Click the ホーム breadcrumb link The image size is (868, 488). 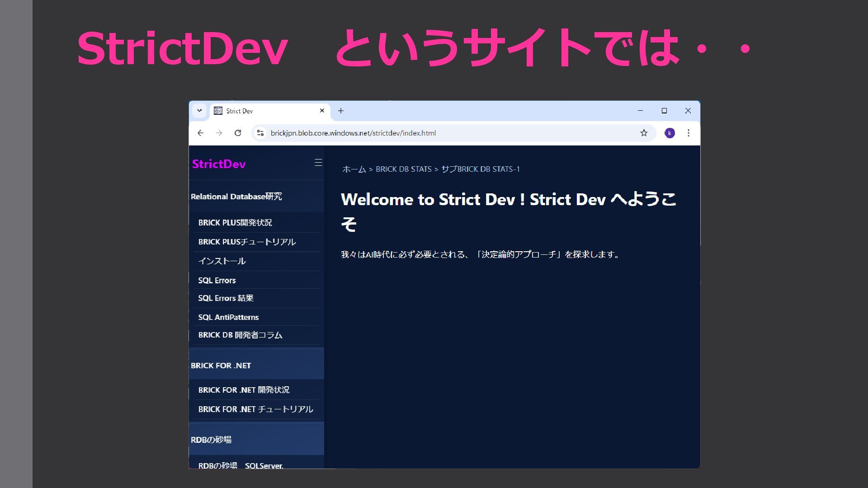coord(354,169)
